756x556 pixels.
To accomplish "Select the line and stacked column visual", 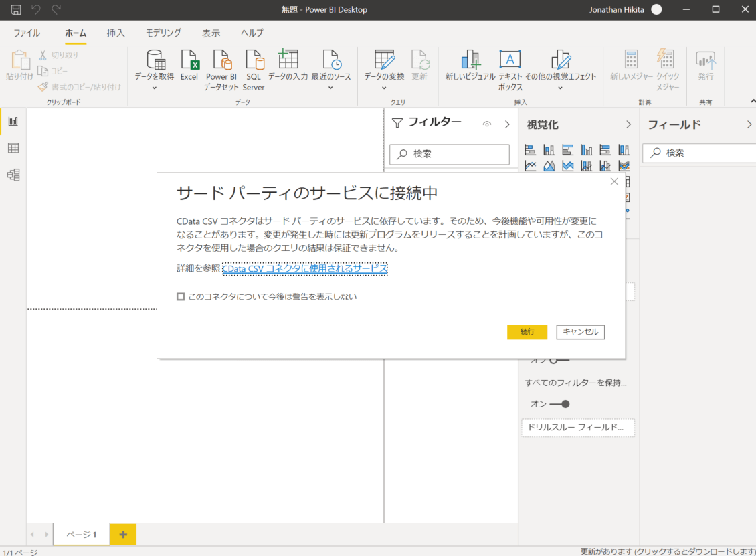I will pos(586,166).
